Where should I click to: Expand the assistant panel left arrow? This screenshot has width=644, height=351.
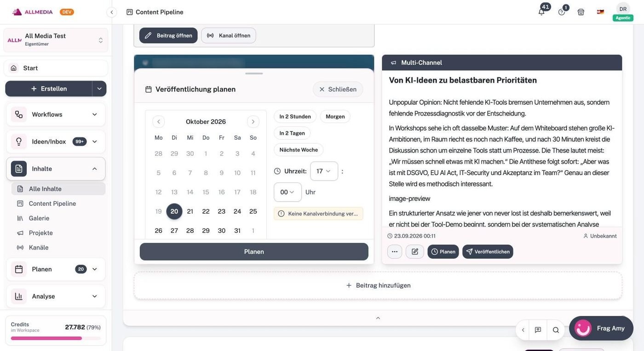coord(523,330)
